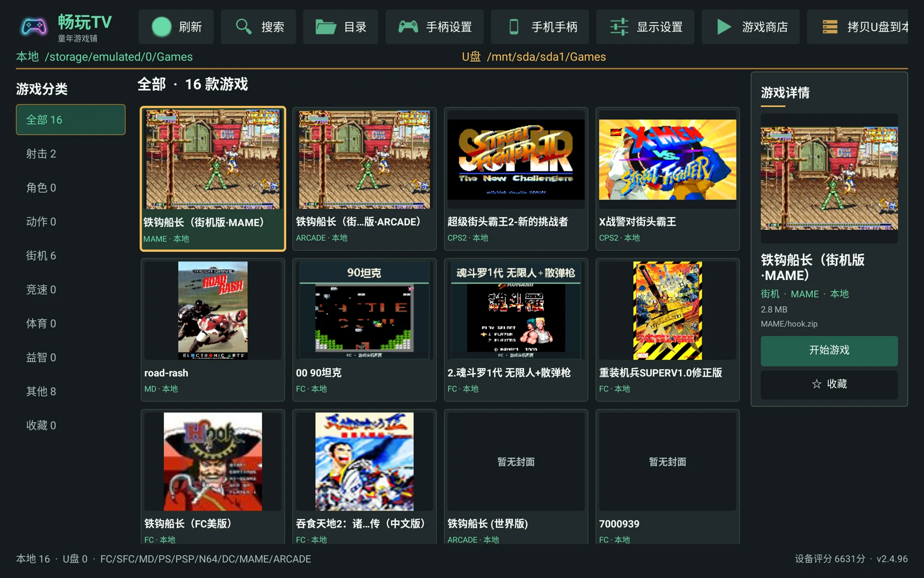The width and height of the screenshot is (924, 578).
Task: Select 重装机兵SUPERV1.0修正版 game card
Action: (x=667, y=330)
